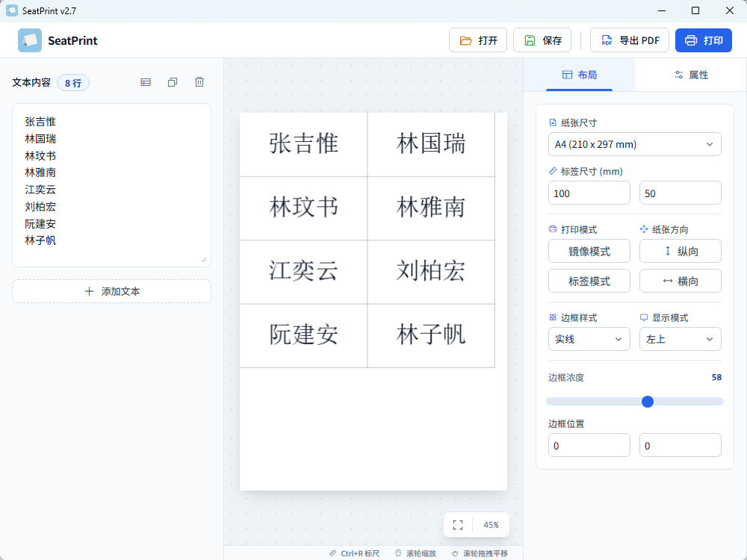Print labels using the 打印 button
Viewport: 747px width, 560px height.
pos(704,40)
